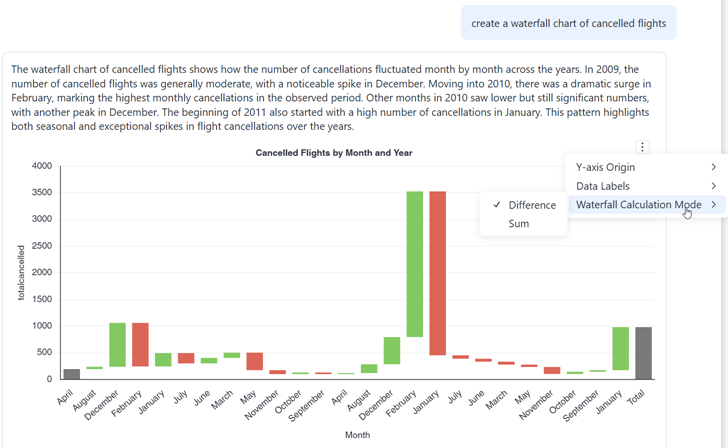Expand the arrow beside Data Labels
The width and height of the screenshot is (728, 448).
[x=713, y=186]
